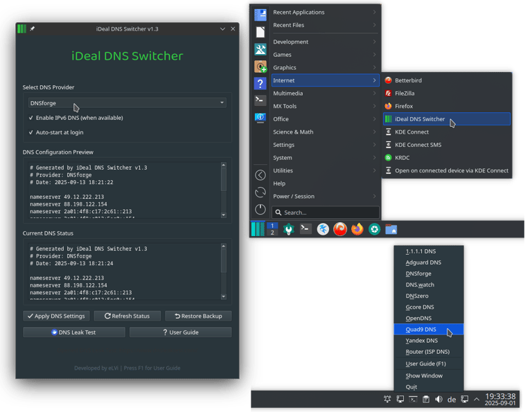
Task: Click the logout back-arrow icon in sidebar
Action: click(260, 175)
